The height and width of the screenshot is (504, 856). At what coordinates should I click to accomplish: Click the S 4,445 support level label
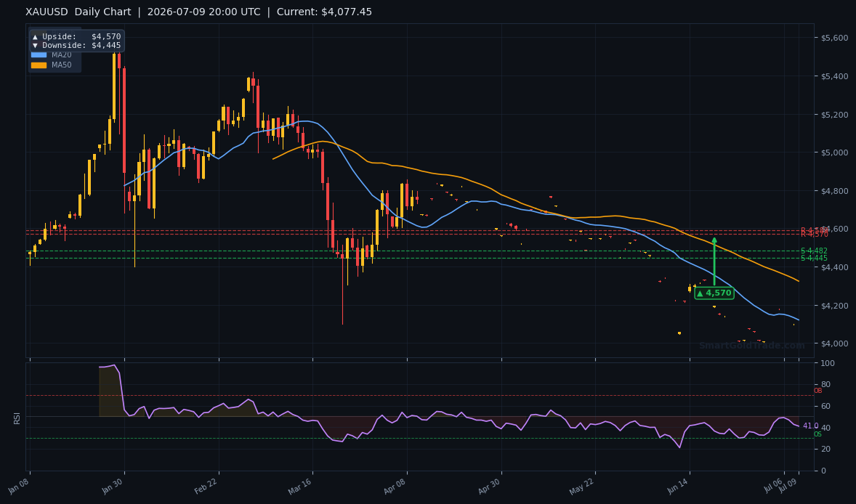[x=814, y=259]
